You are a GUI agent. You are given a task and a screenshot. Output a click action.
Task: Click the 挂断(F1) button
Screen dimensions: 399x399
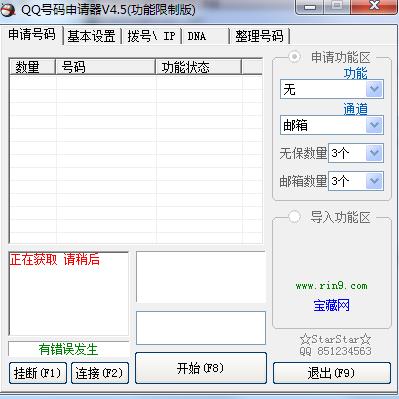tap(38, 373)
